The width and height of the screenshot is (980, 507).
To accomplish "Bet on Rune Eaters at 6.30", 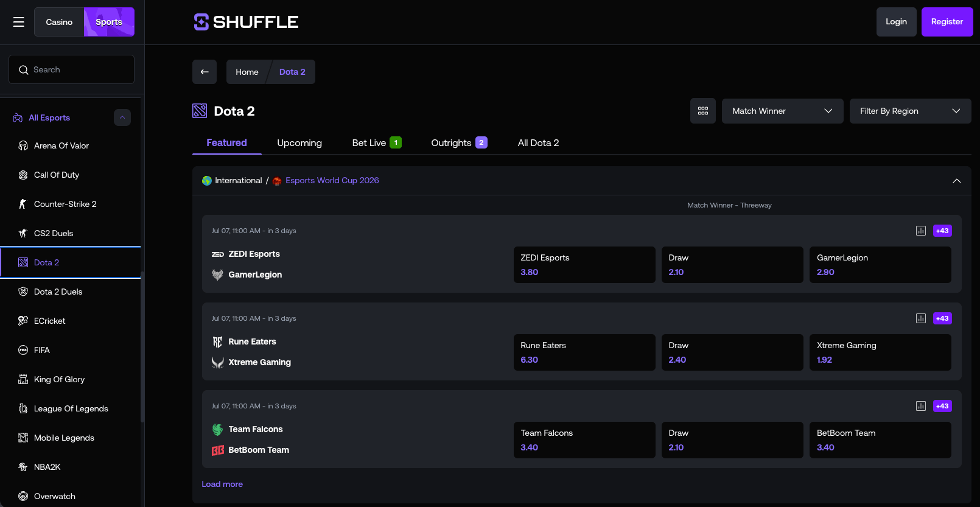I will pyautogui.click(x=584, y=352).
